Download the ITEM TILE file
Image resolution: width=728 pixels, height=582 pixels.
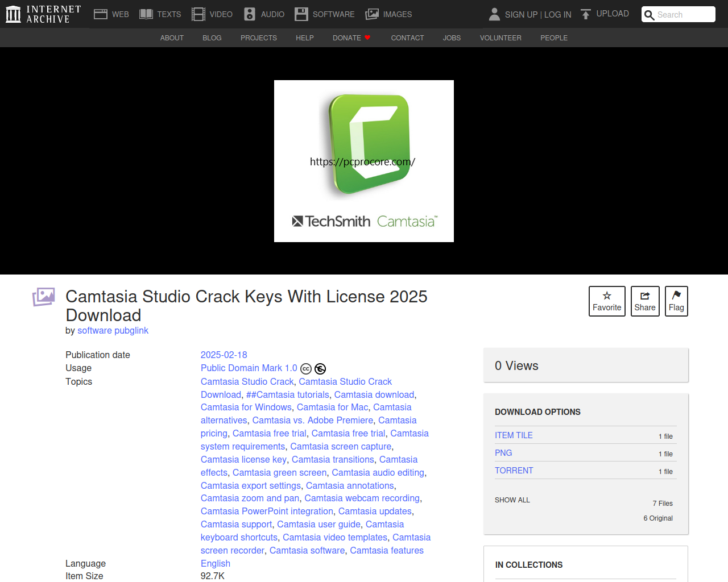pos(514,435)
